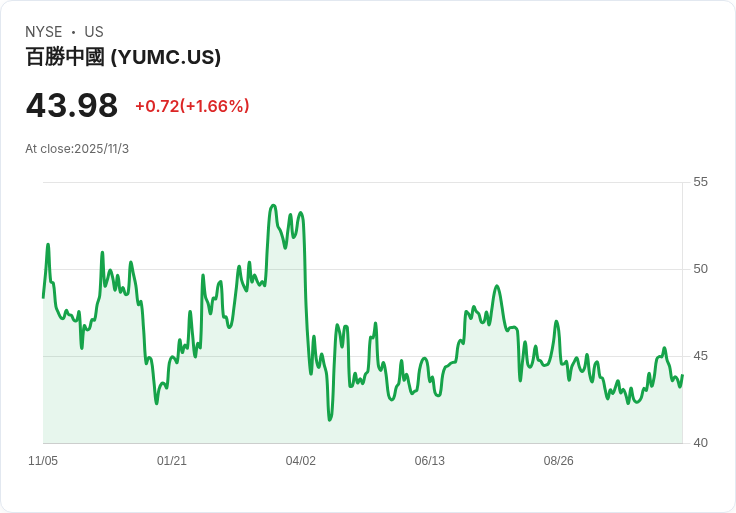Image resolution: width=736 pixels, height=513 pixels.
Task: Select the 01/21 date on the x-axis
Action: coord(172,461)
